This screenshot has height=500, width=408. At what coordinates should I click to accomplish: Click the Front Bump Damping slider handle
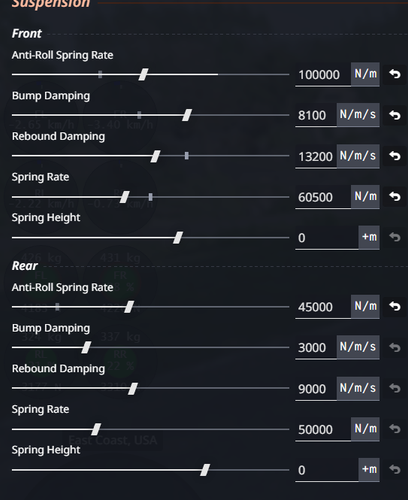click(x=187, y=115)
